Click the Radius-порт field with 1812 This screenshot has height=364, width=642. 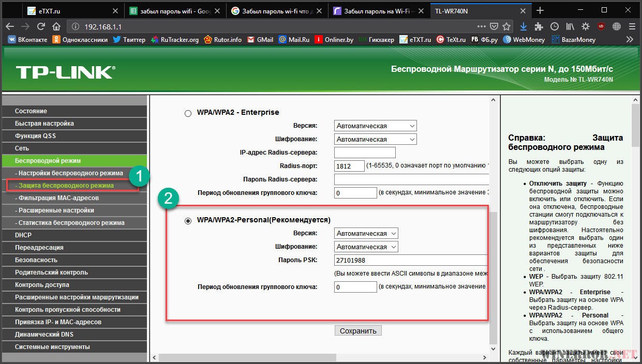[349, 166]
